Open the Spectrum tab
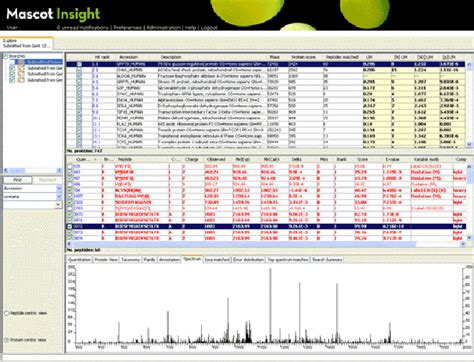 pos(192,259)
